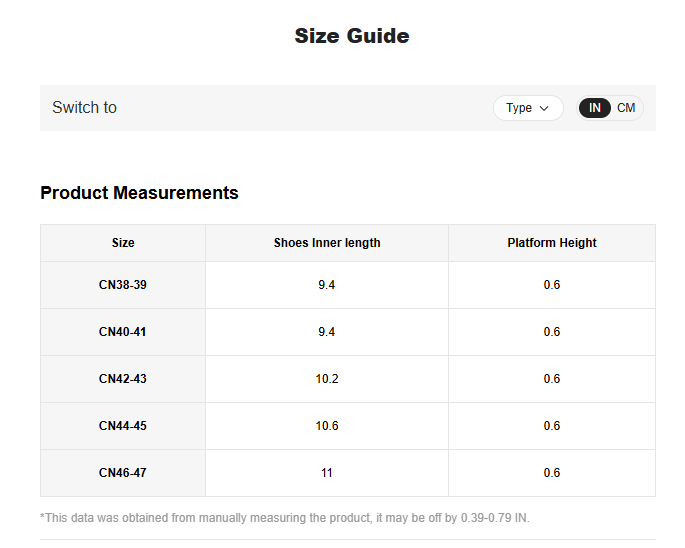685x548 pixels.
Task: Click the Shoes Inner length column header
Action: (x=327, y=243)
